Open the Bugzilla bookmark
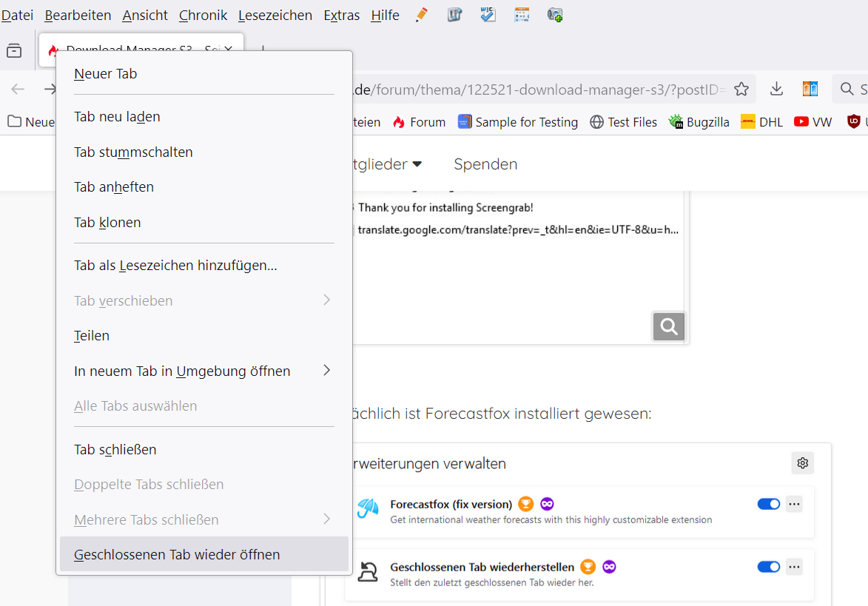This screenshot has width=868, height=606. tap(699, 122)
